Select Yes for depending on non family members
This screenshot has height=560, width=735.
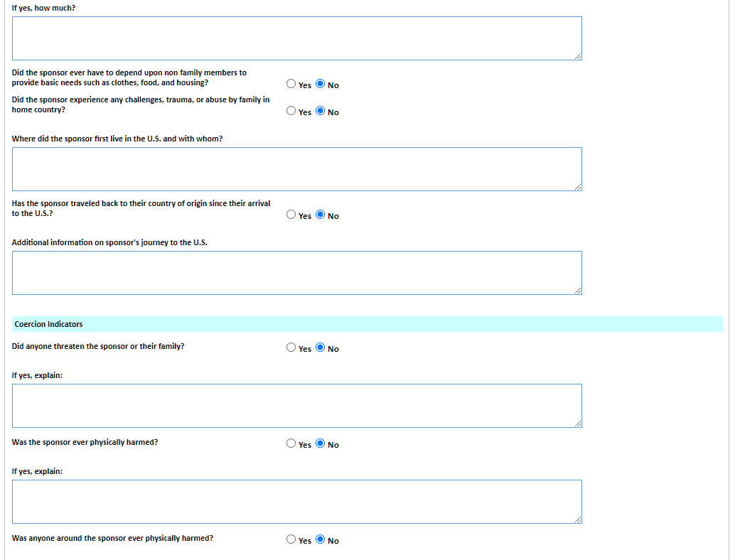coord(291,84)
